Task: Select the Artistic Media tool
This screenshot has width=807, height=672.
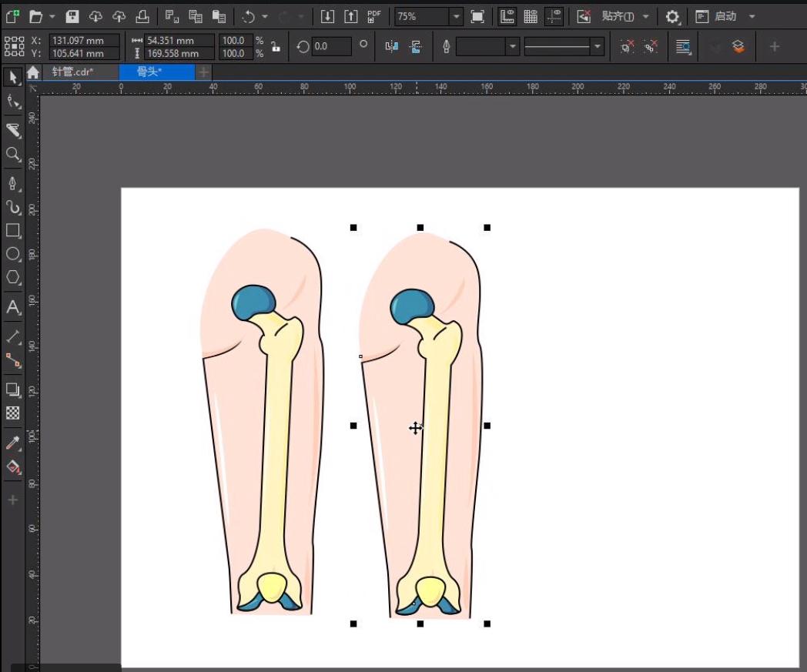Action: coord(13,207)
